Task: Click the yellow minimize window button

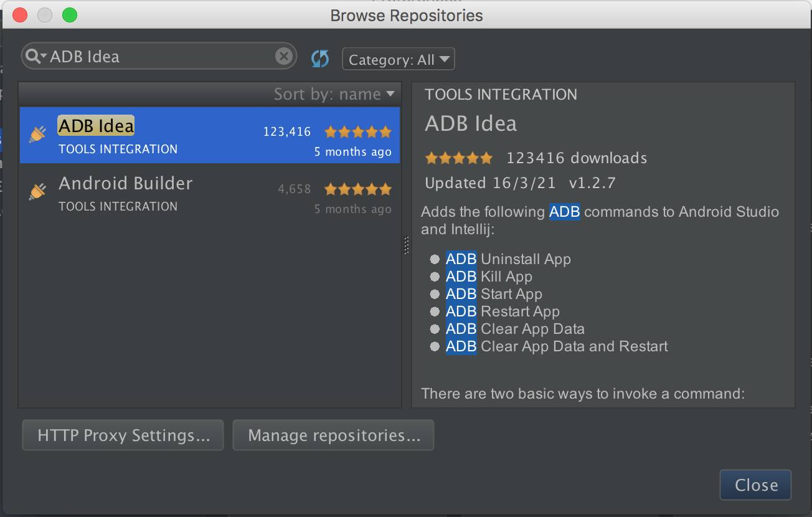Action: pos(45,15)
